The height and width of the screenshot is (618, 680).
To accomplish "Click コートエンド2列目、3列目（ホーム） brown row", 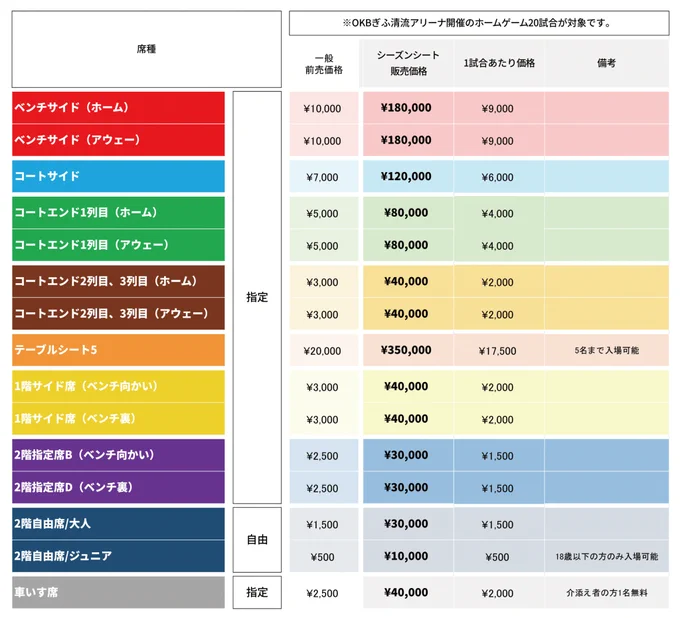I will [118, 281].
